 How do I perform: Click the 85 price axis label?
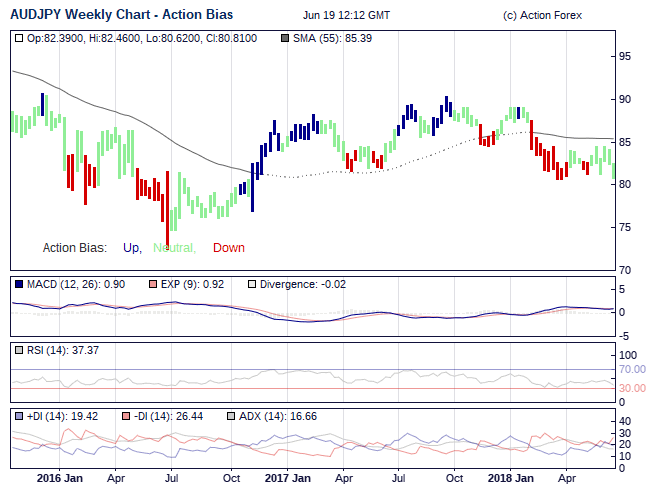[625, 143]
